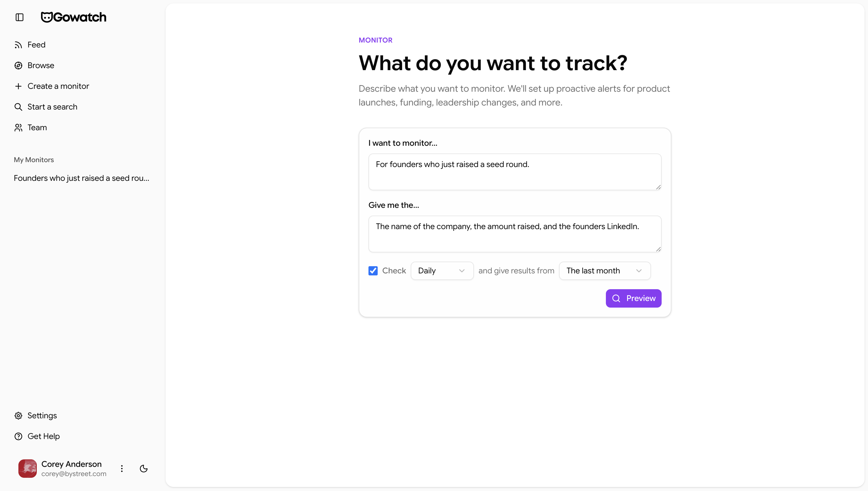Focus the 'I want to monitor' text box
This screenshot has height=491, width=868.
[x=514, y=172]
